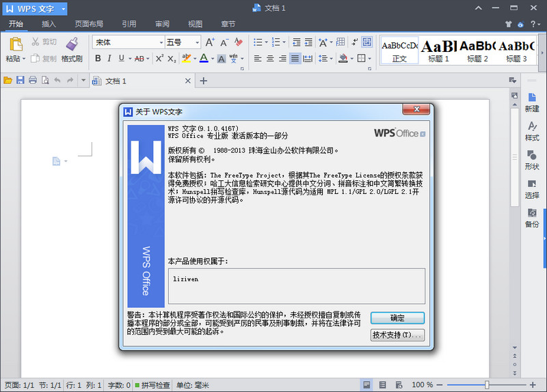The height and width of the screenshot is (392, 547).
Task: Click 拼写检查 in status bar
Action: (152, 385)
